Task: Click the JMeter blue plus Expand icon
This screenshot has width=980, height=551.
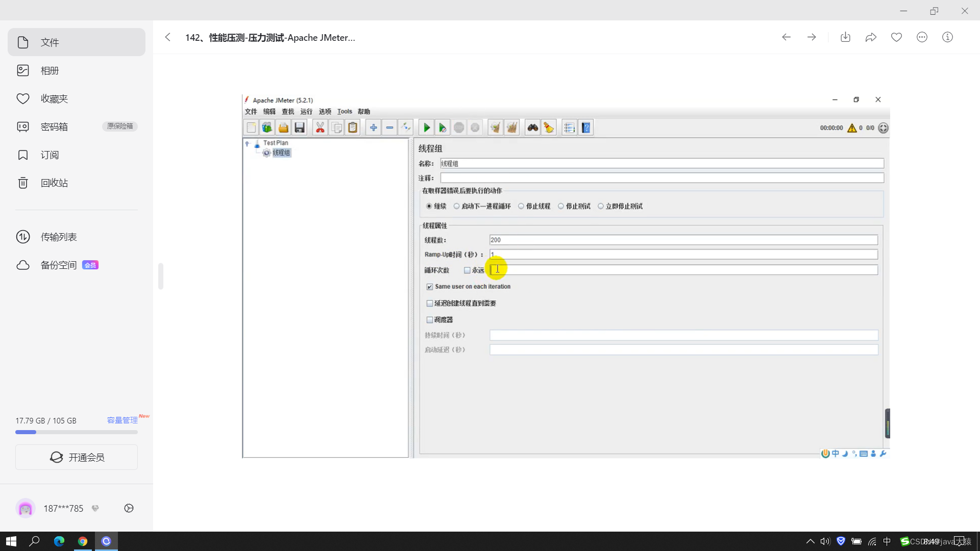Action: pyautogui.click(x=373, y=128)
